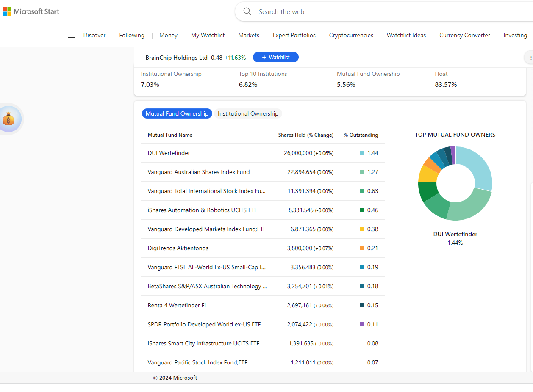
Task: Click the DUI Wertefinder fund row
Action: [169, 153]
